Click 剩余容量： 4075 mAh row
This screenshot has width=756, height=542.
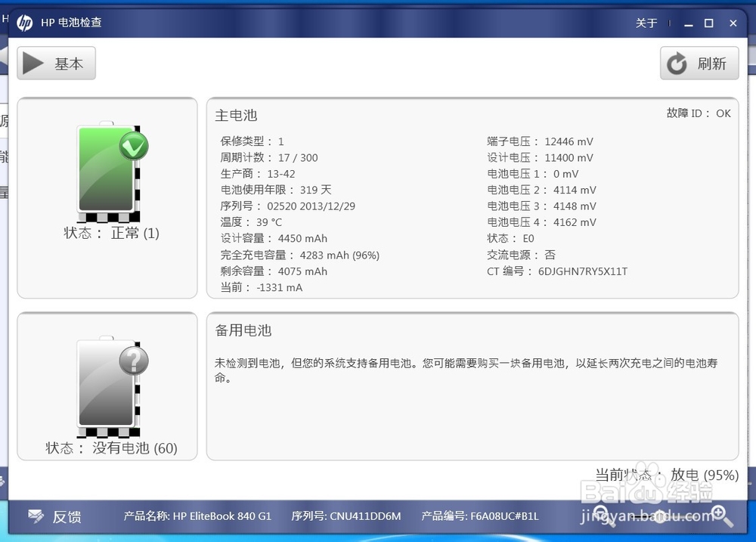coord(274,271)
